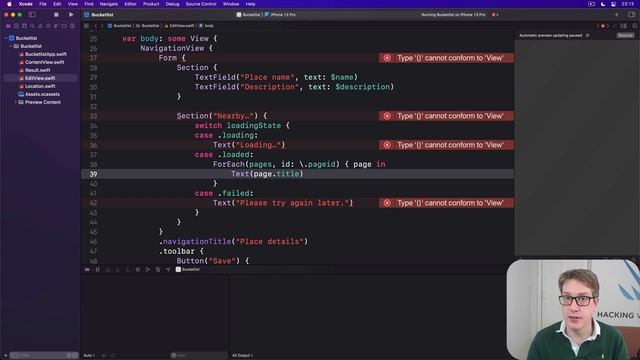Expand the Preview Content folder
640x360 pixels.
16,102
